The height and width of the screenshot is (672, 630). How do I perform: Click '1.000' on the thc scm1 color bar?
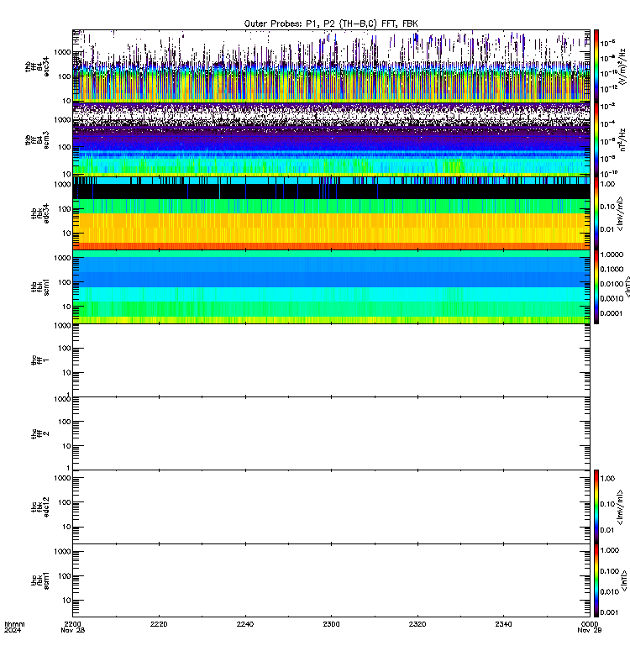610,550
